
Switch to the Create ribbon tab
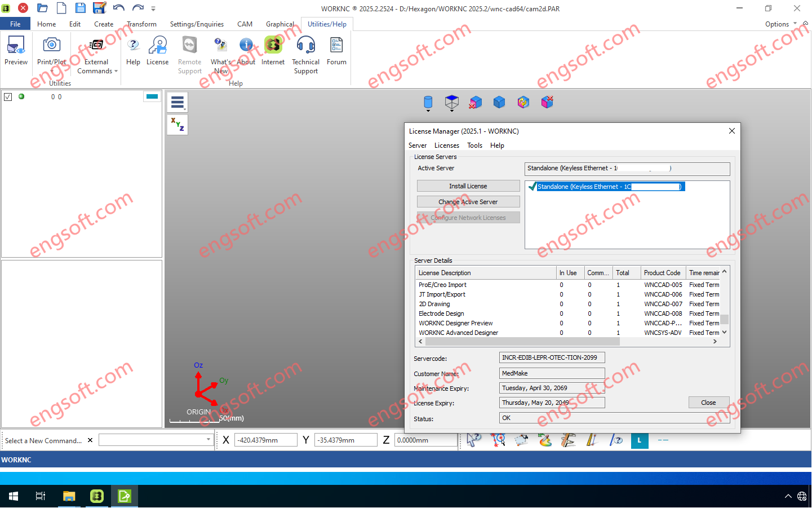(x=104, y=24)
